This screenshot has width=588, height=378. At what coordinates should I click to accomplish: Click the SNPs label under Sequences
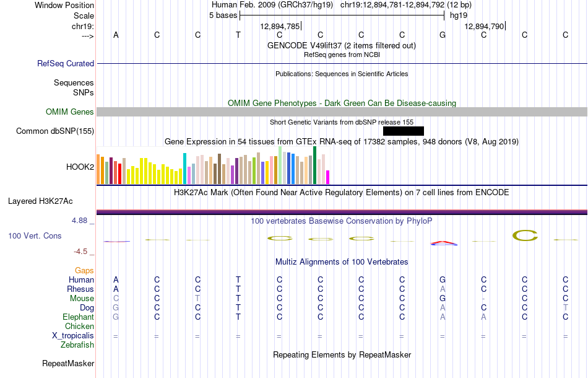click(x=84, y=92)
